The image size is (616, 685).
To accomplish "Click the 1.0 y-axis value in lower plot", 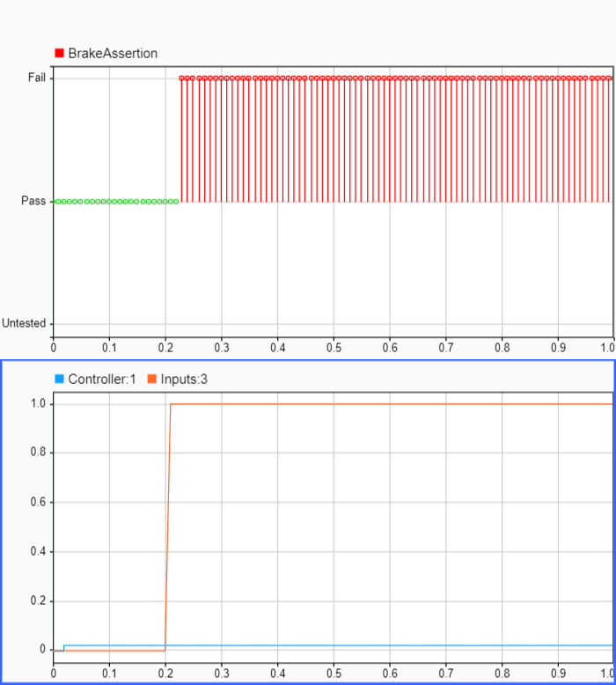I will pyautogui.click(x=38, y=403).
